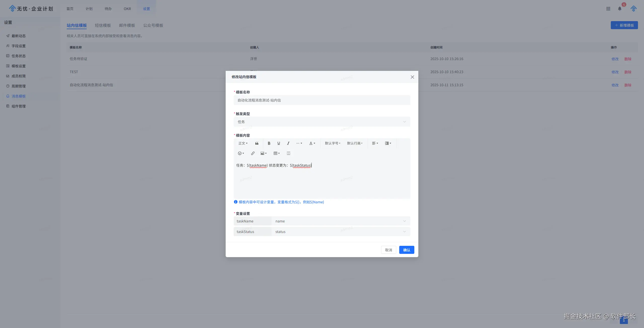Click the 取消 button

388,250
